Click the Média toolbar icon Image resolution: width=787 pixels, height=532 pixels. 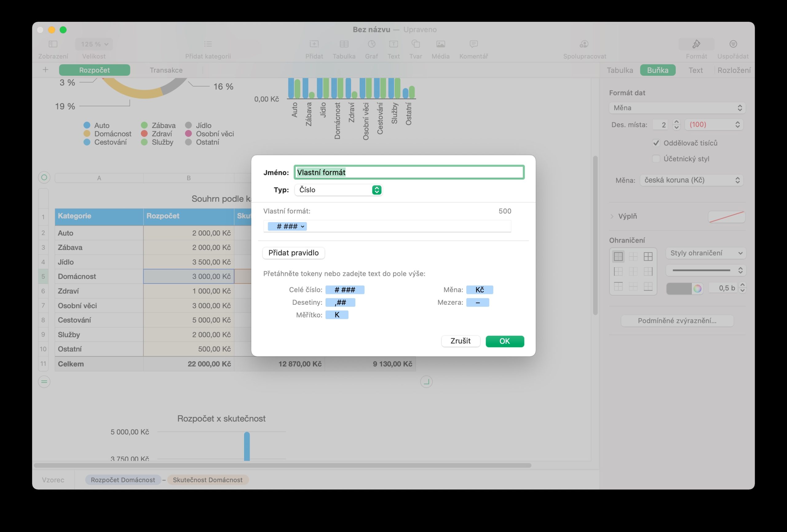(x=440, y=44)
